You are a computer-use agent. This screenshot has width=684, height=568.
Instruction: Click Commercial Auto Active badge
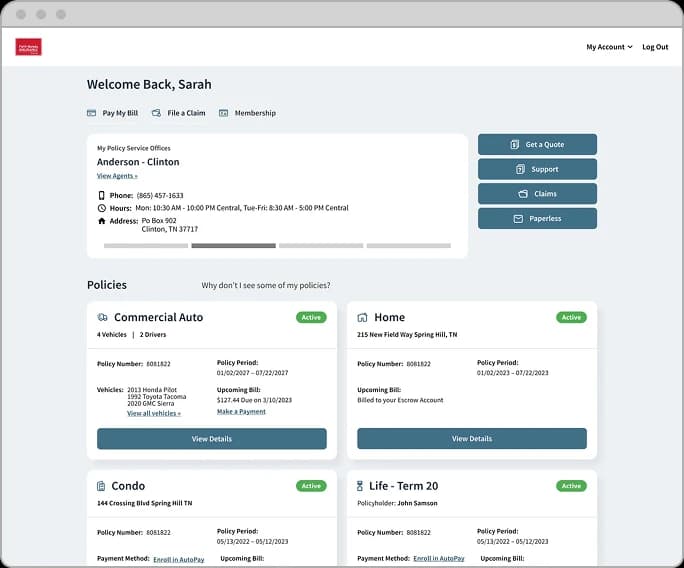click(311, 317)
